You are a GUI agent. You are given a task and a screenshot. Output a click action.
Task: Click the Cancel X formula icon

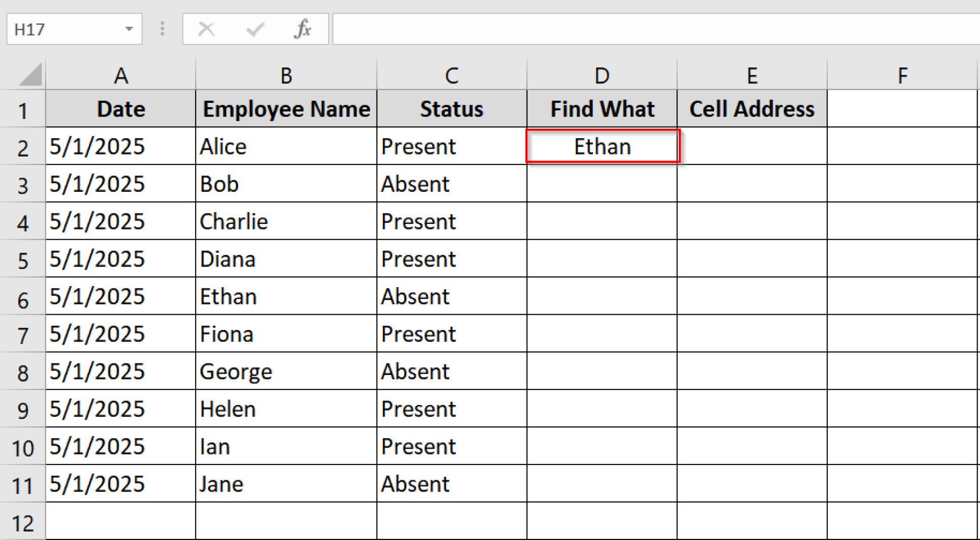206,29
